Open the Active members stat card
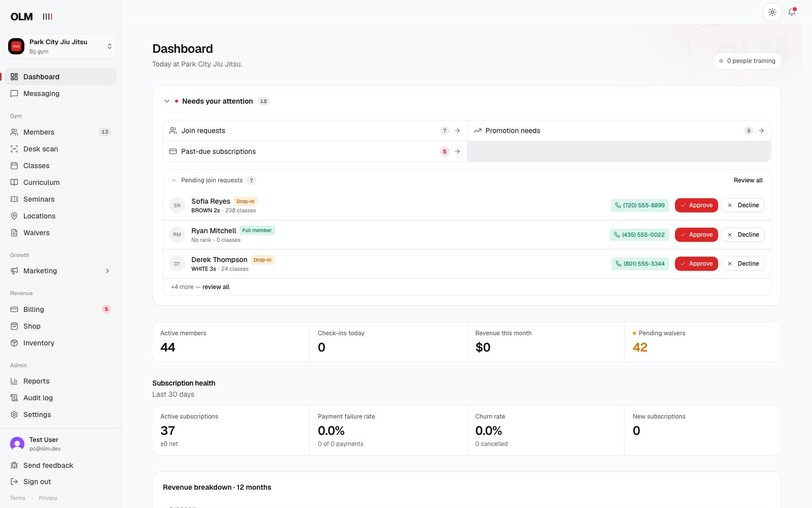Screen dimensions: 812x508 (x=231, y=342)
